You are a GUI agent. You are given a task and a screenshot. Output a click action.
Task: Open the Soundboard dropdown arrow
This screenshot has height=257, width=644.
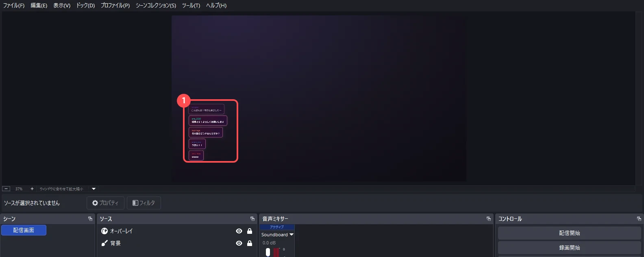click(x=292, y=235)
